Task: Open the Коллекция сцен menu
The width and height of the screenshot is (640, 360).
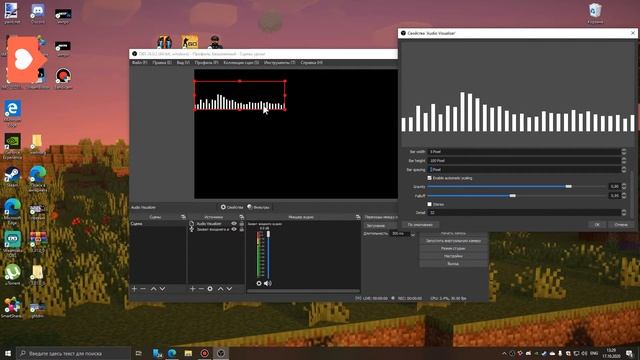Action: pos(241,63)
